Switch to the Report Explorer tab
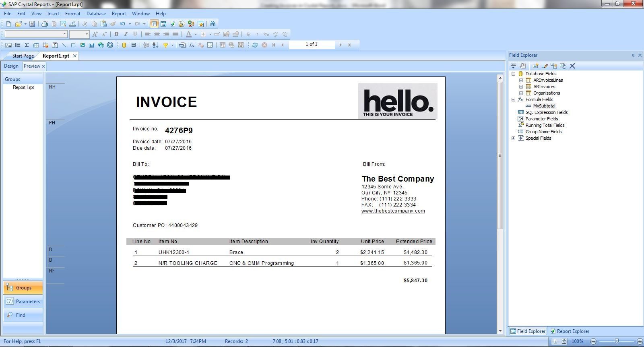The image size is (644, 347). (x=570, y=331)
